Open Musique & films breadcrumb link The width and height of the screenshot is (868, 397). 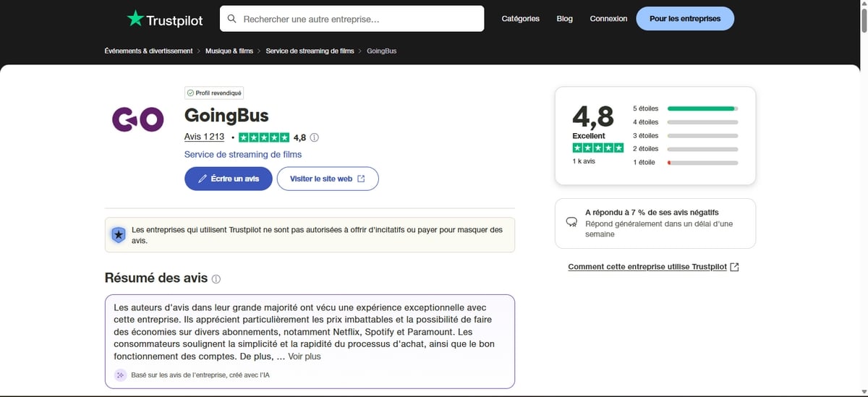(x=229, y=51)
